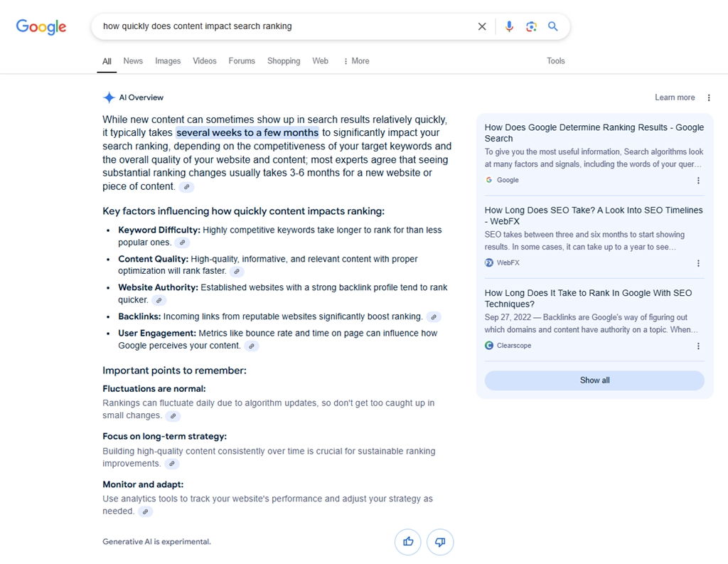The height and width of the screenshot is (564, 728).
Task: Open the three-dot menu for the Clearscope source card
Action: tap(698, 346)
